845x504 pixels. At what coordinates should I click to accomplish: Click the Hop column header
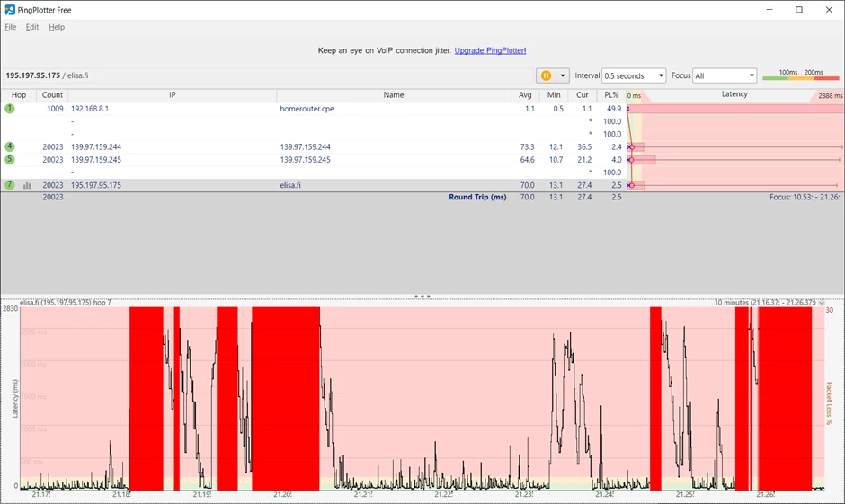(x=19, y=94)
